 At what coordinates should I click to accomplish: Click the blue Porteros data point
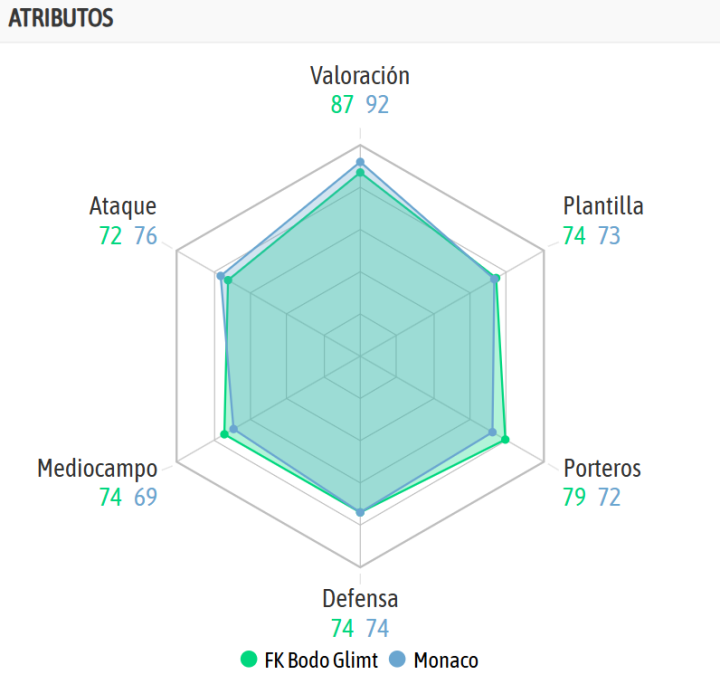492,432
